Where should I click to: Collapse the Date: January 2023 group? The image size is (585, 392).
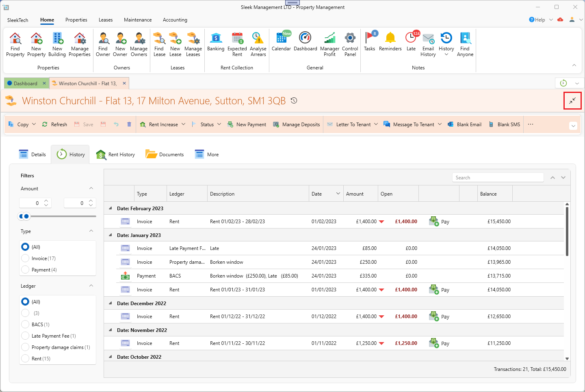click(x=110, y=235)
